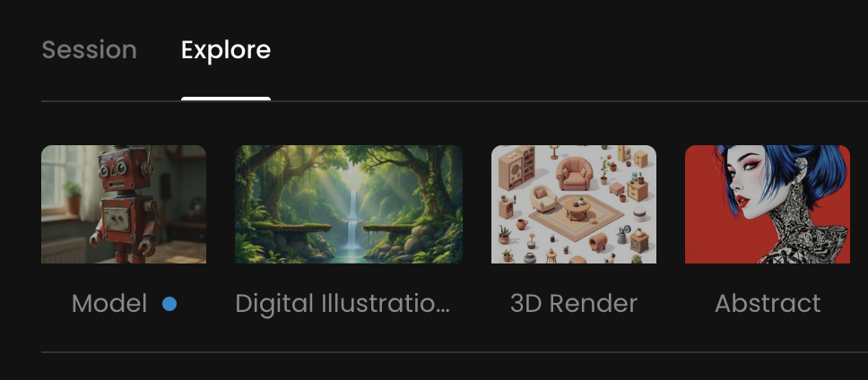Choose the forest waterfall Digital Illustration thumbnail
Image resolution: width=868 pixels, height=380 pixels.
349,204
